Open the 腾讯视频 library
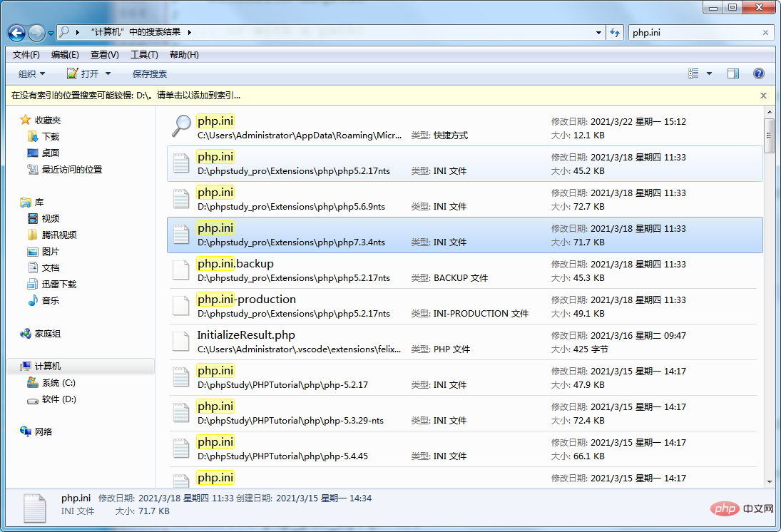The height and width of the screenshot is (532, 781). click(52, 235)
